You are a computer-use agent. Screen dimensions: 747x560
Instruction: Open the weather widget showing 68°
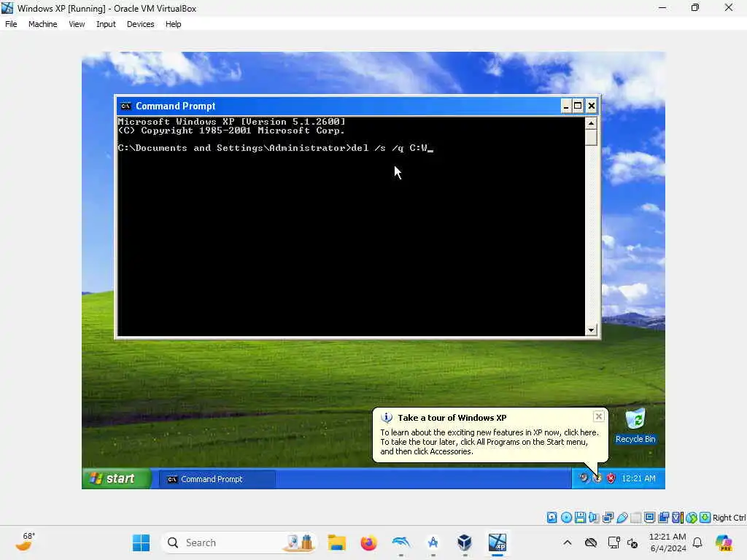(x=24, y=542)
